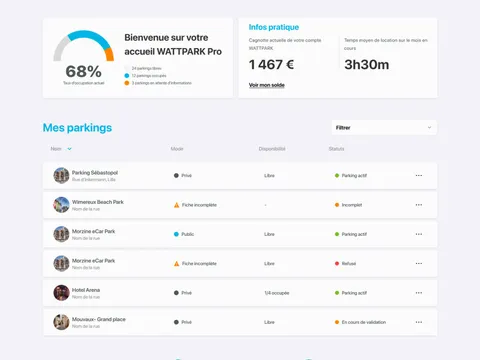Viewport: 480px width, 360px height.
Task: Click the Bienvenue sur votre accueil WATTPARK Pro title
Action: pos(173,44)
